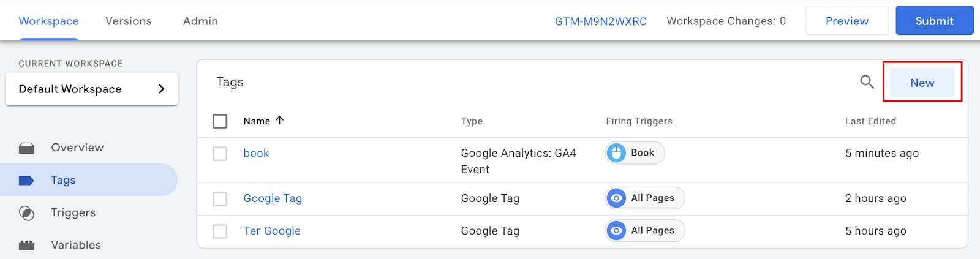Expand the Default Workspace chevron
Viewport: 980px width, 259px height.
click(162, 89)
